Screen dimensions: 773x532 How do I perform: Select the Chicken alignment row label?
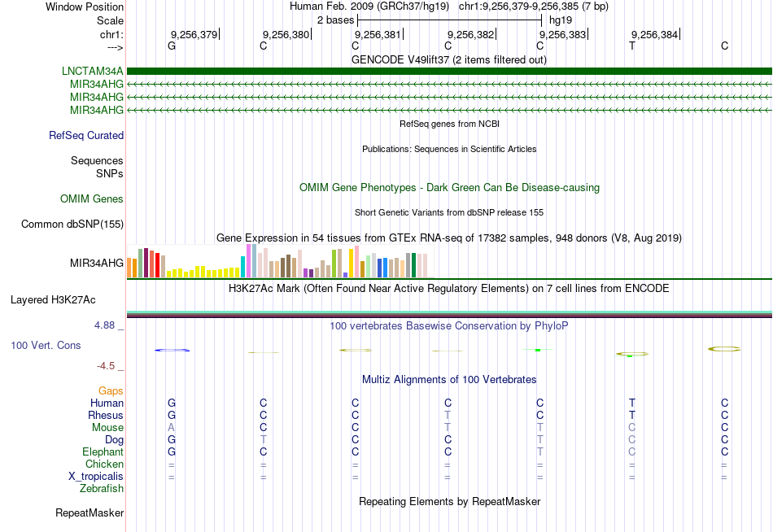[x=104, y=464]
